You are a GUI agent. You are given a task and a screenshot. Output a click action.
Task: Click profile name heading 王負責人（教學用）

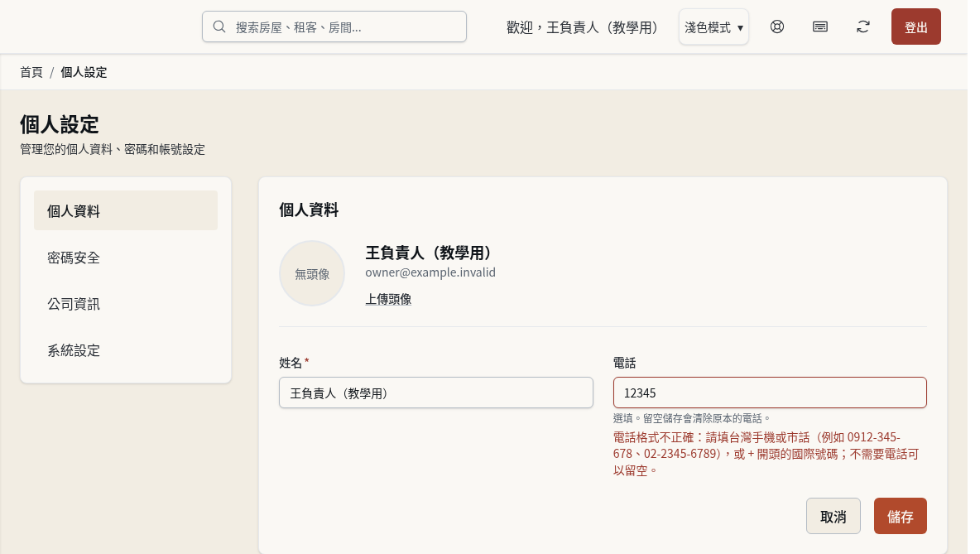pos(430,253)
